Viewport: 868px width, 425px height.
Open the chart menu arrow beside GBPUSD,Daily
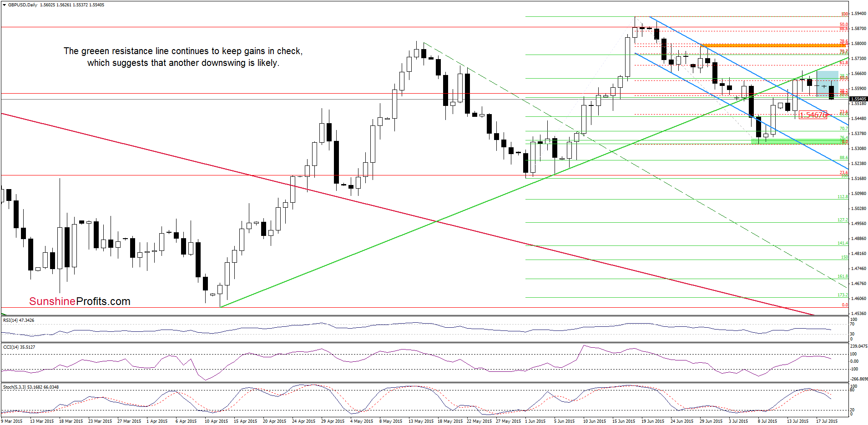tap(4, 5)
